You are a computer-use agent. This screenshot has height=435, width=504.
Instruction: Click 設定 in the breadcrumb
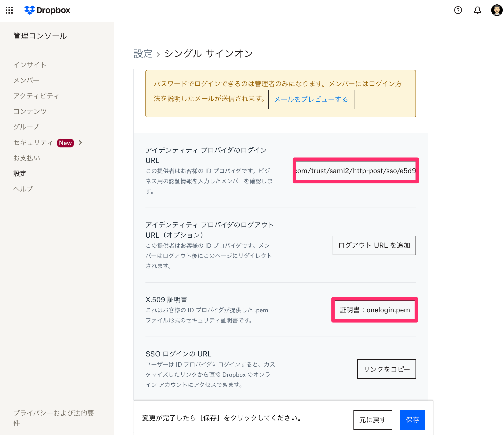click(x=143, y=54)
